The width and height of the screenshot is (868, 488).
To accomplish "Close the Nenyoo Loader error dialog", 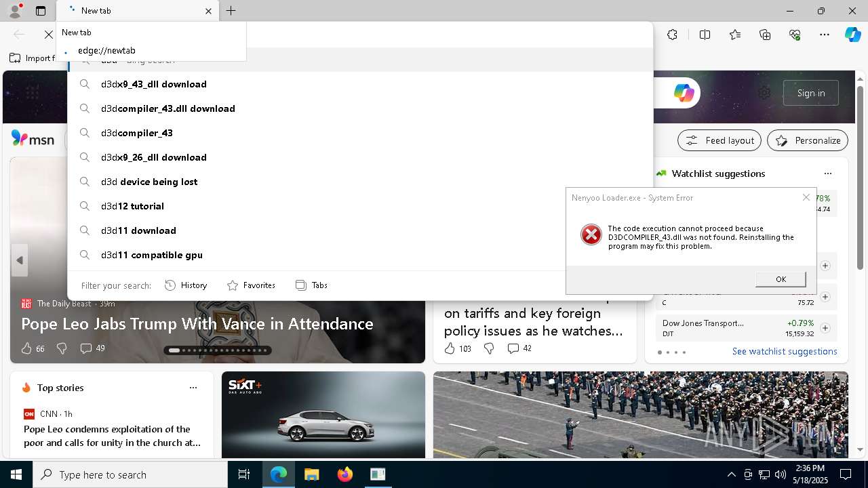I will (x=806, y=197).
